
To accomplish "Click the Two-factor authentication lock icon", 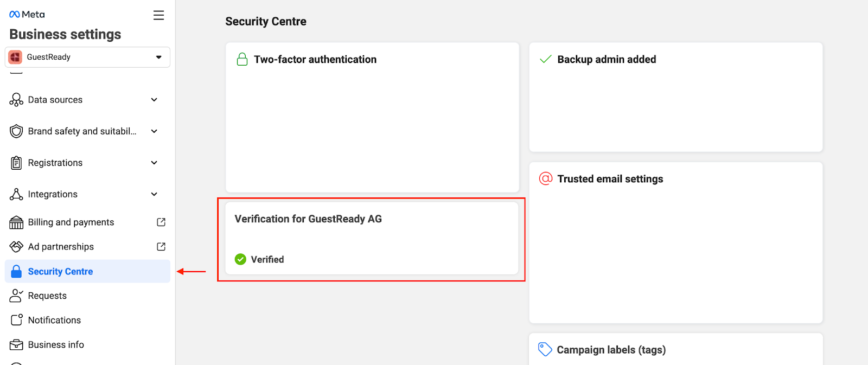I will [242, 59].
